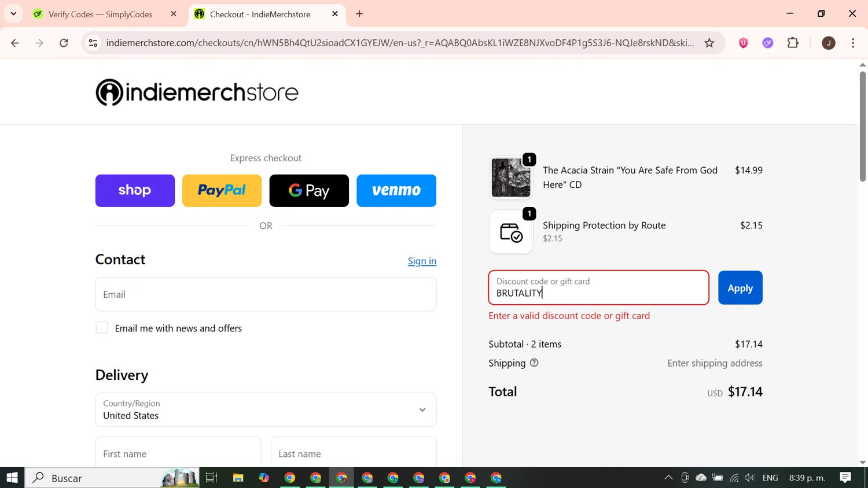The width and height of the screenshot is (868, 488).
Task: Select the Checkout - IndieMerchstore tab
Action: (260, 14)
